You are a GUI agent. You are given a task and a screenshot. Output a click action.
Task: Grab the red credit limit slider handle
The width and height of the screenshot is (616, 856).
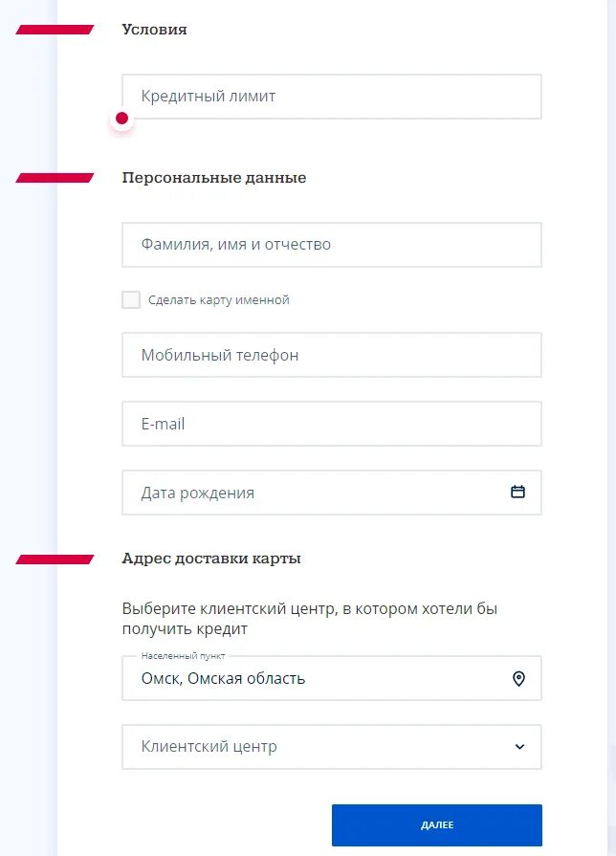[x=121, y=120]
